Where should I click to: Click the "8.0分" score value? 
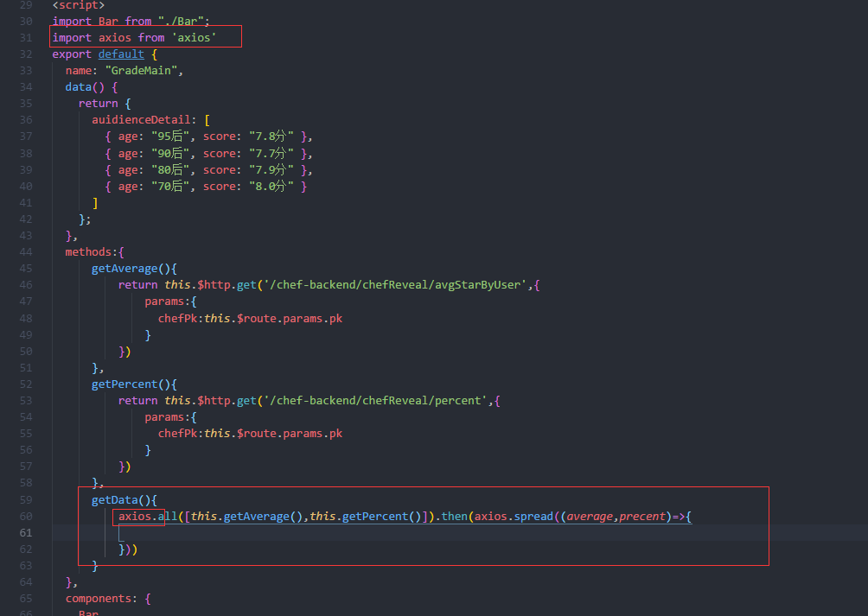pos(271,187)
